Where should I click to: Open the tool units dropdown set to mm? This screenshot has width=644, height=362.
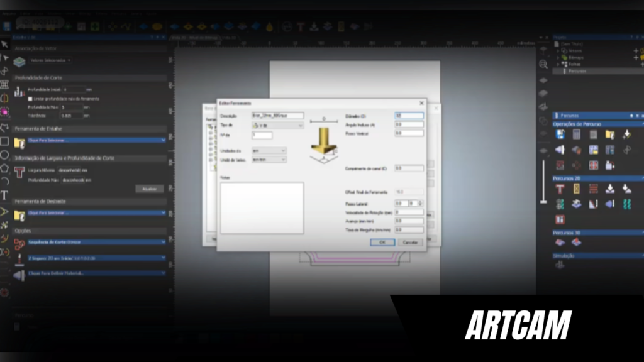pyautogui.click(x=269, y=151)
